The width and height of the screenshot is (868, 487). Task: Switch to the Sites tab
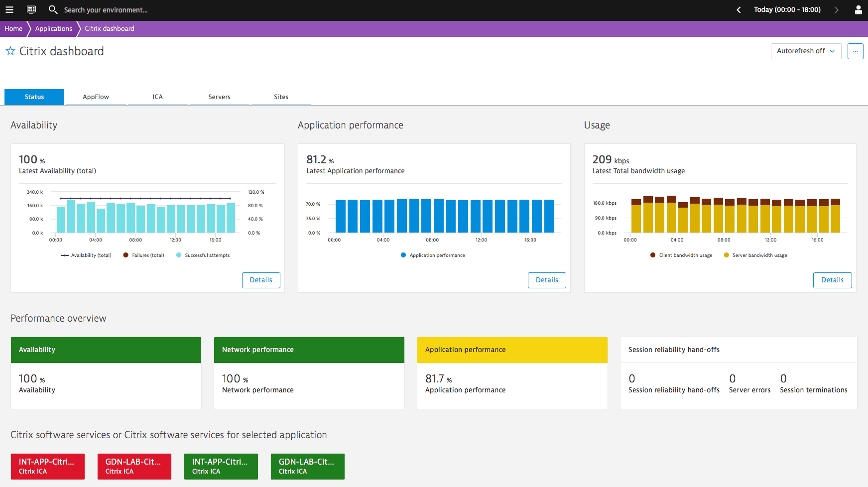coord(281,97)
